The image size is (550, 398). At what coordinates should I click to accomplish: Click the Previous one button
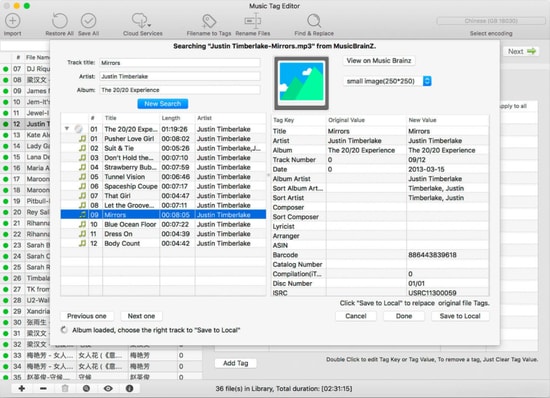point(87,316)
